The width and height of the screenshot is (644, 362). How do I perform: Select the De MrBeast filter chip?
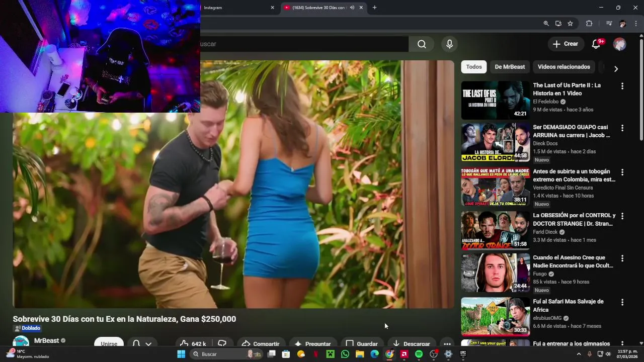click(510, 67)
